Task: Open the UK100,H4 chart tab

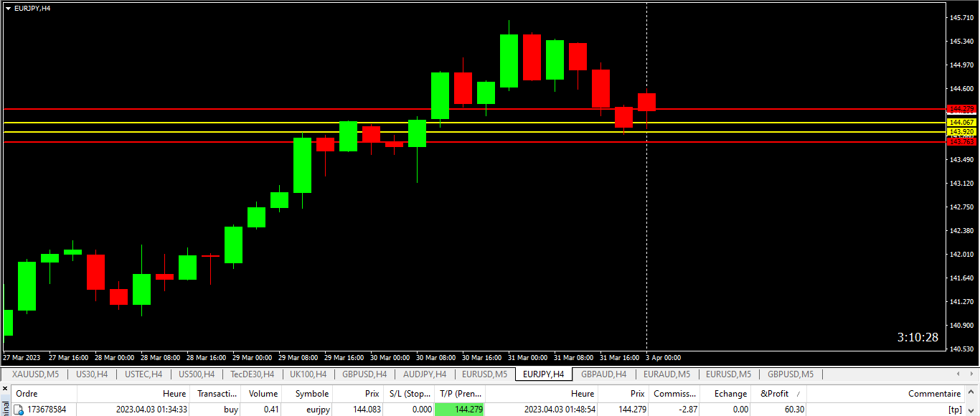Action: coord(308,374)
